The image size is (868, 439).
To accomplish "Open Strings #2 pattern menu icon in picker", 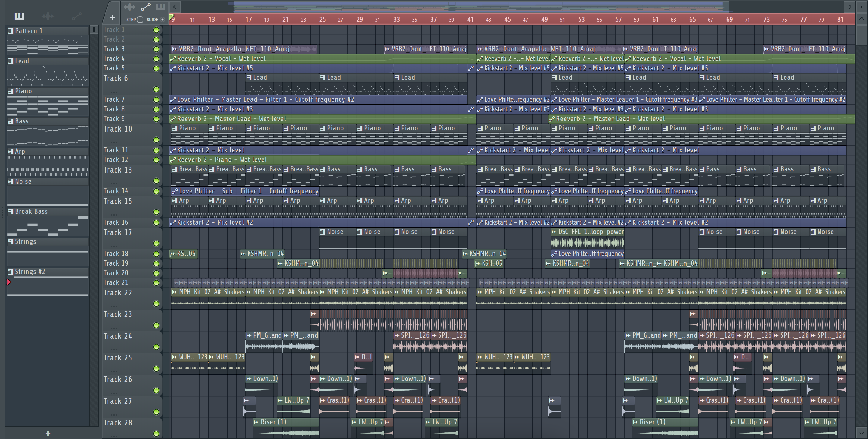I will tap(11, 272).
